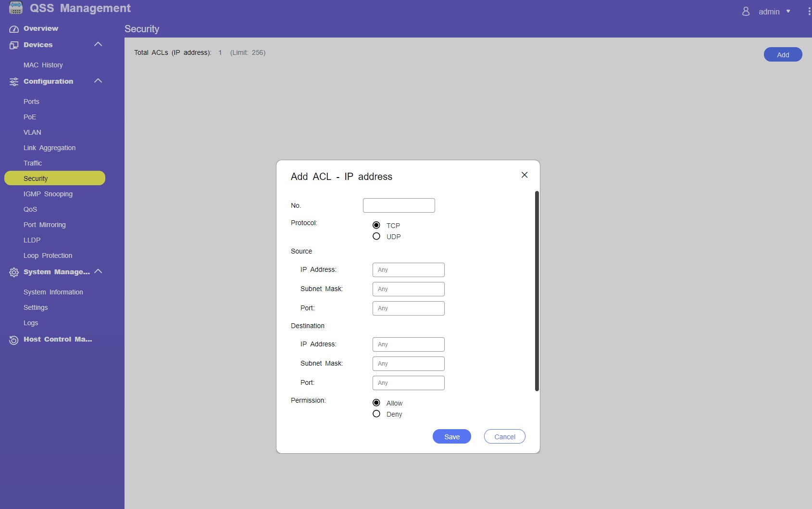Click the Devices icon in sidebar
This screenshot has height=509, width=812.
[x=14, y=45]
